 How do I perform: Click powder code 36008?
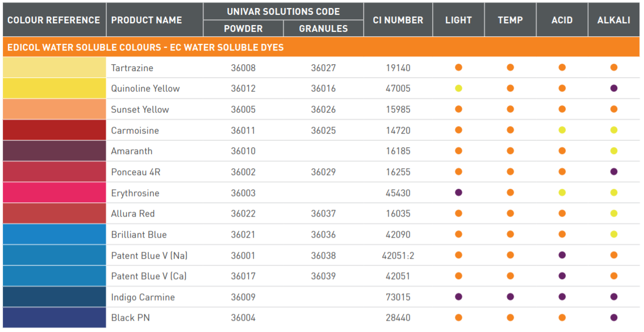(x=243, y=68)
